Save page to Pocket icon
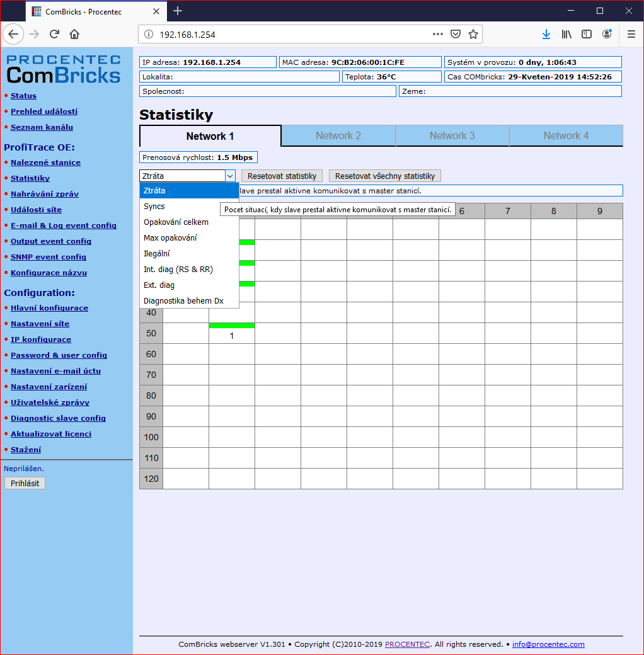The image size is (644, 655). click(x=456, y=34)
